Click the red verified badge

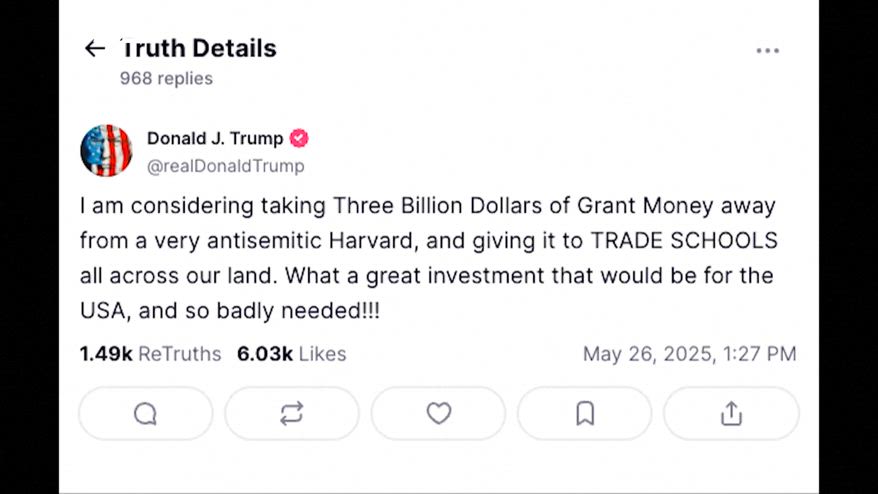click(299, 139)
